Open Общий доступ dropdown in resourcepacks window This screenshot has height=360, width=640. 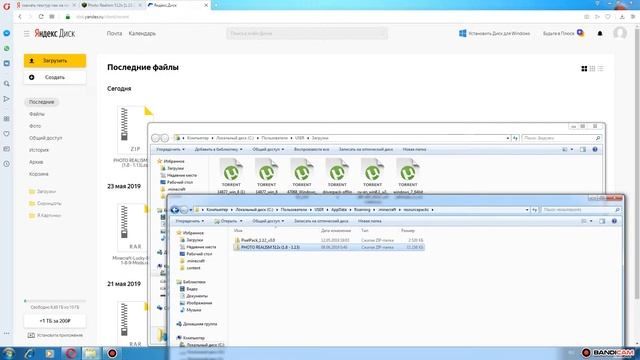coord(268,221)
